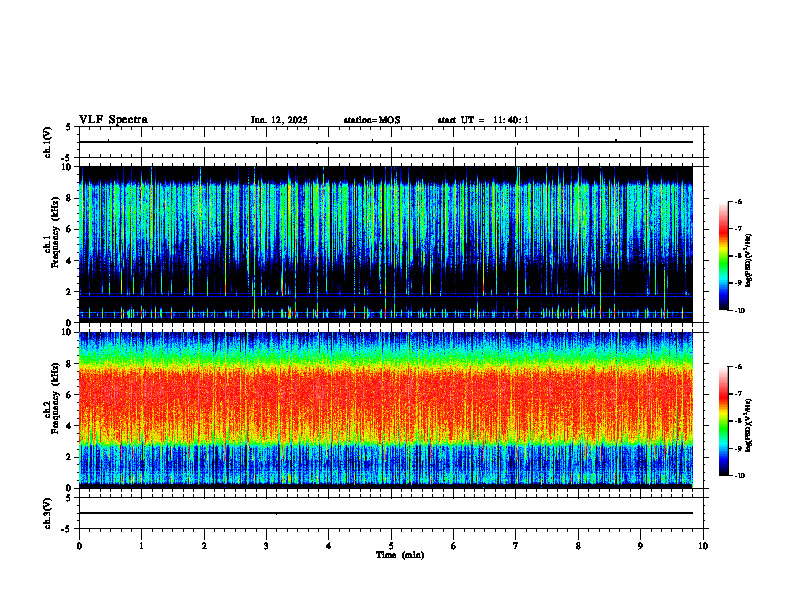
Task: Click the "Time (min)" axis label
Action: [x=400, y=555]
